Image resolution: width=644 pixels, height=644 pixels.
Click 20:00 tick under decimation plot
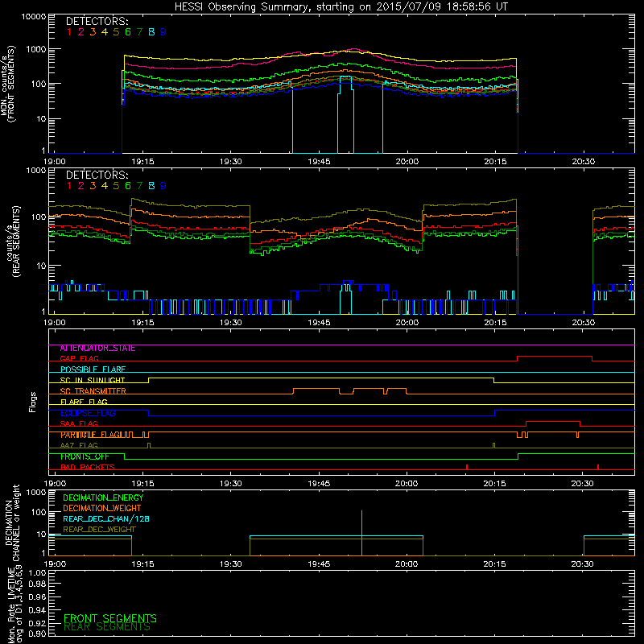pyautogui.click(x=407, y=564)
